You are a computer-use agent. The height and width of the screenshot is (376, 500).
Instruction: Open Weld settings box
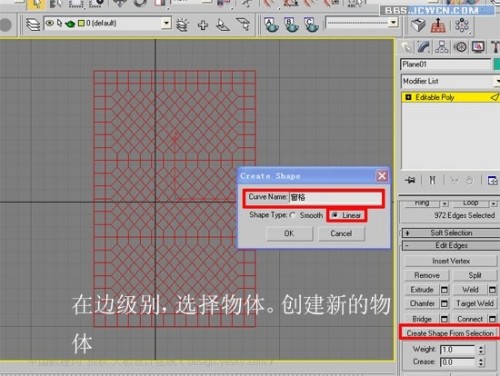(x=492, y=290)
